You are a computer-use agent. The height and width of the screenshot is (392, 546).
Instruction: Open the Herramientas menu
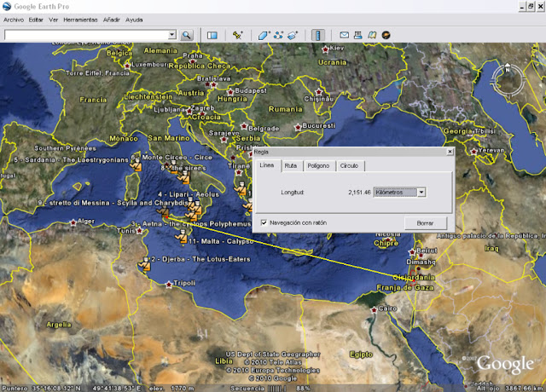point(80,20)
